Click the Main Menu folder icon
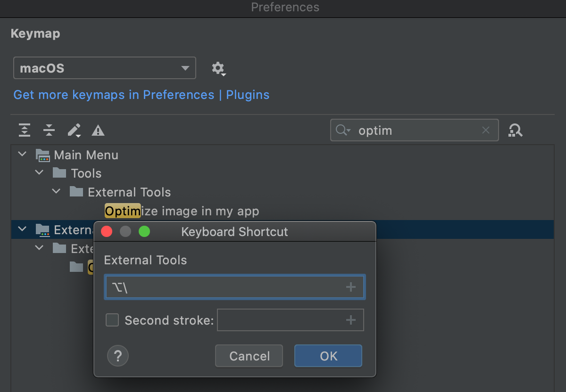 tap(43, 155)
